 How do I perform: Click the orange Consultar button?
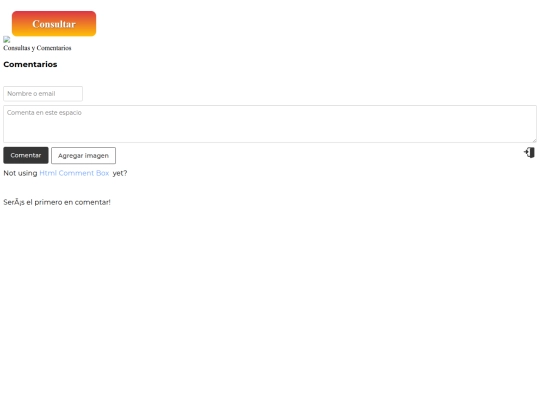point(54,24)
